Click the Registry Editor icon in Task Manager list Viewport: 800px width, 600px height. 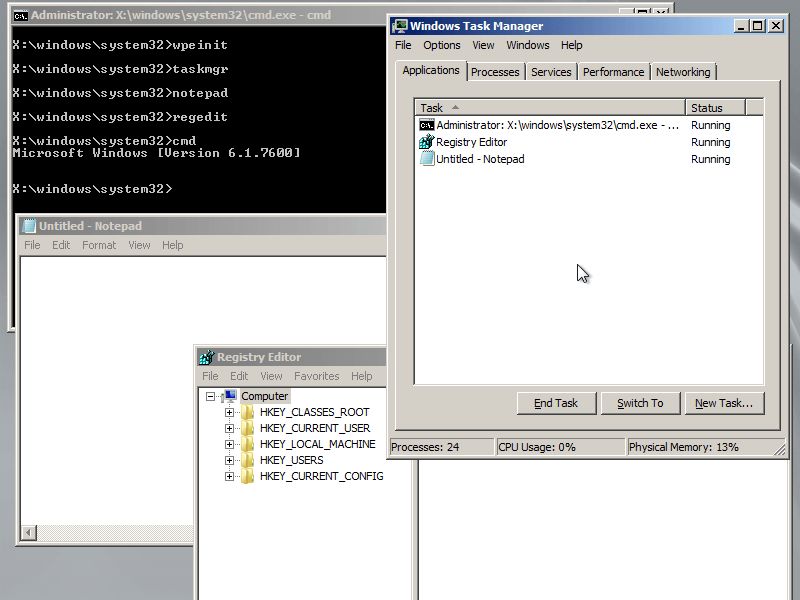426,142
